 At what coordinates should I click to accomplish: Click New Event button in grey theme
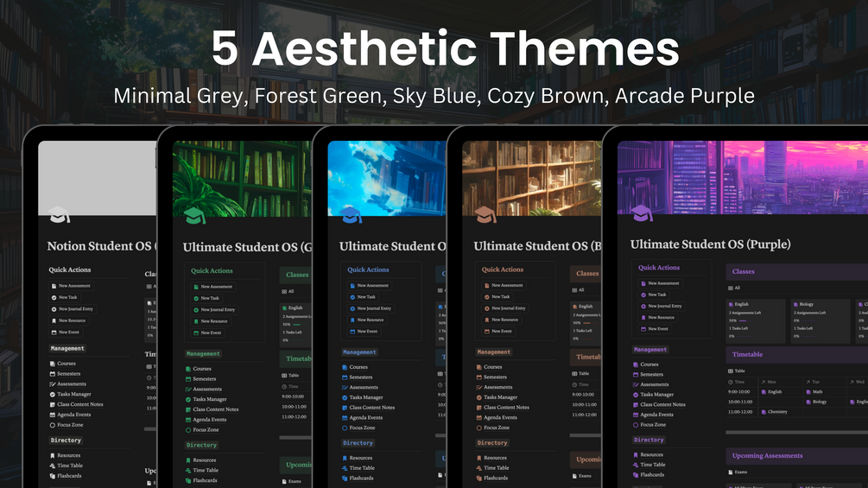coord(66,333)
